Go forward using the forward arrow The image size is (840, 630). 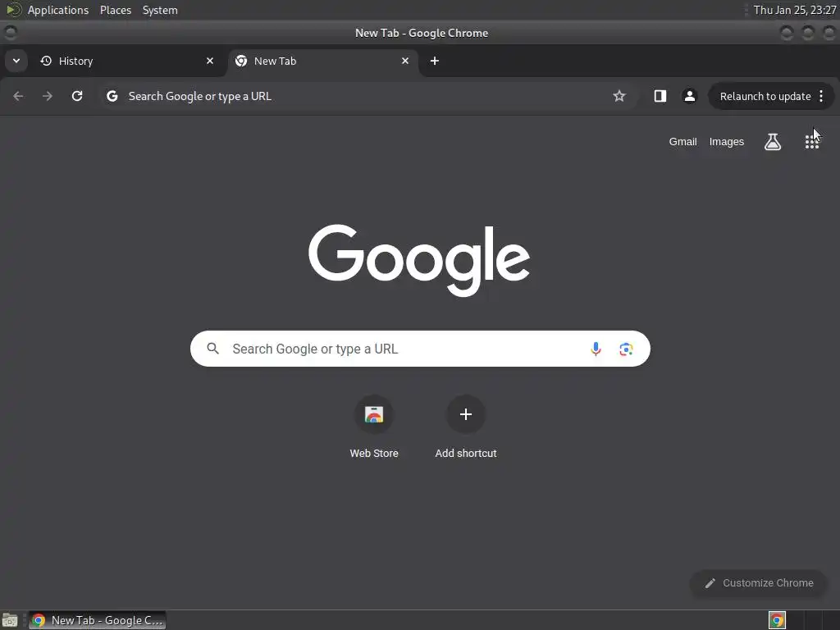click(x=48, y=97)
